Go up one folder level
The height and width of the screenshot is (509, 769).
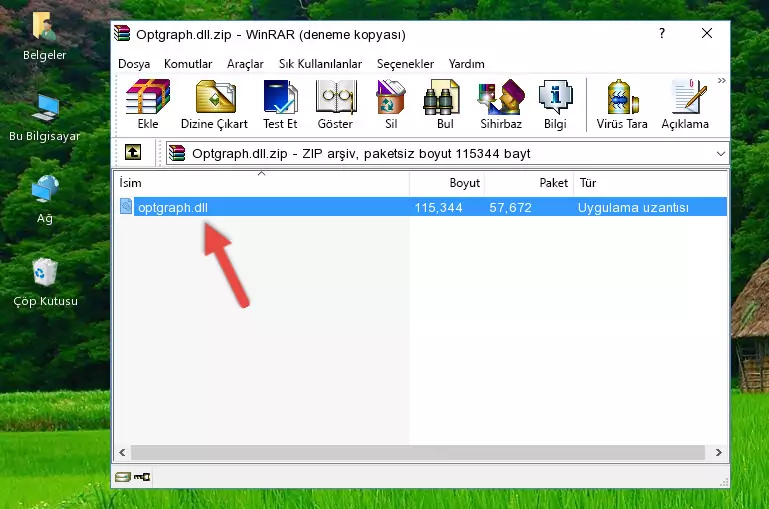coord(133,153)
